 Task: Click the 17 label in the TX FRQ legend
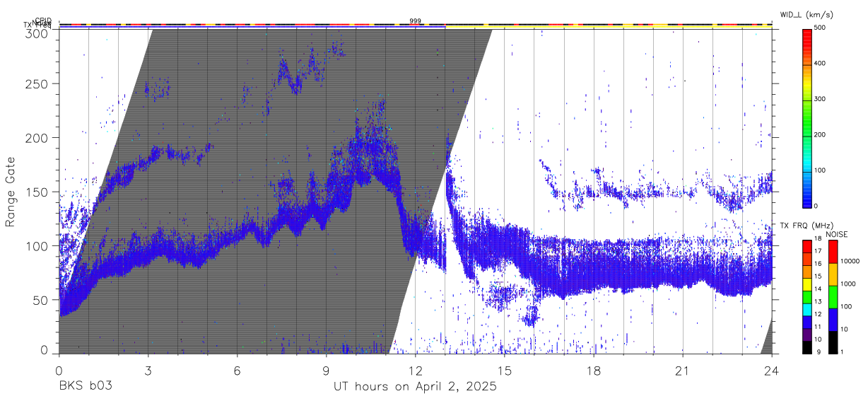tap(818, 251)
